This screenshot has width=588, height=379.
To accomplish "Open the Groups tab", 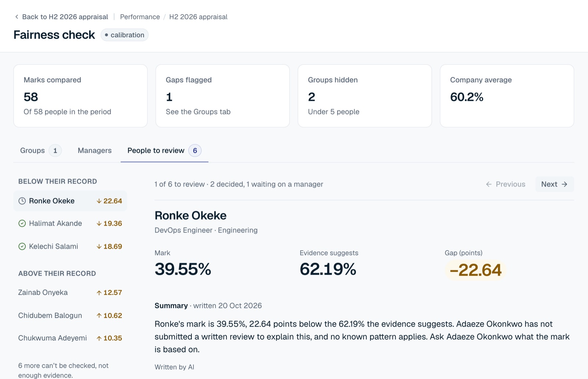I will pos(40,151).
